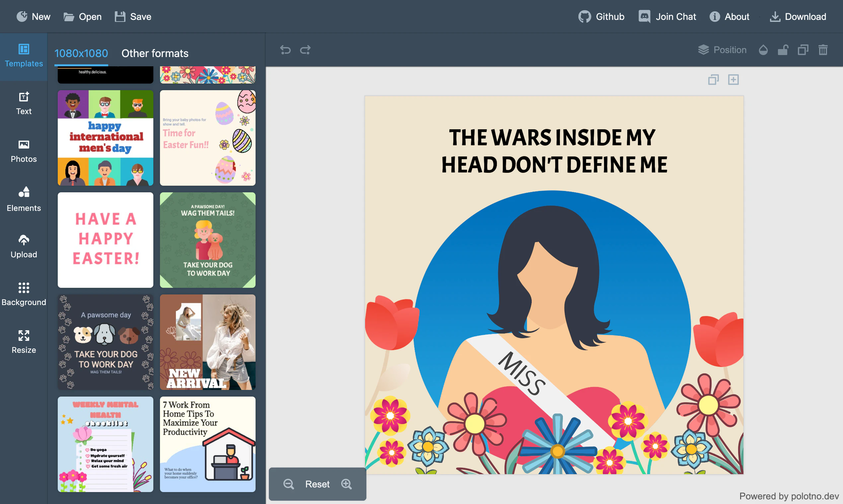Toggle the element lock icon

783,50
